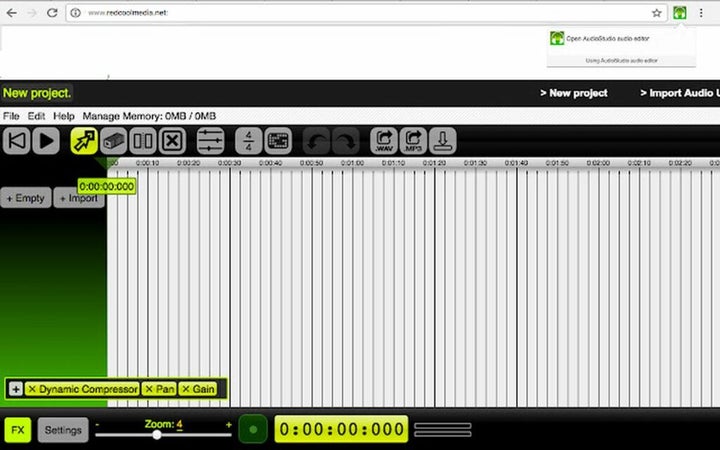Select the arrow selection tool
720x450 pixels.
tap(83, 141)
